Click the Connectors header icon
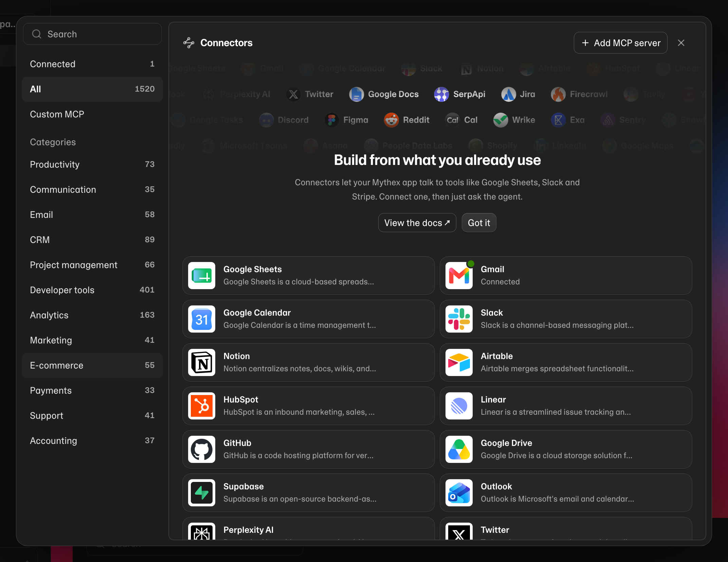This screenshot has height=562, width=728. (x=189, y=43)
